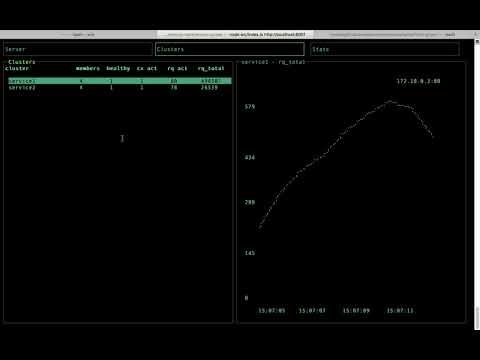480x360 pixels.
Task: Select the rightmost terminal window tab
Action: [393, 34]
